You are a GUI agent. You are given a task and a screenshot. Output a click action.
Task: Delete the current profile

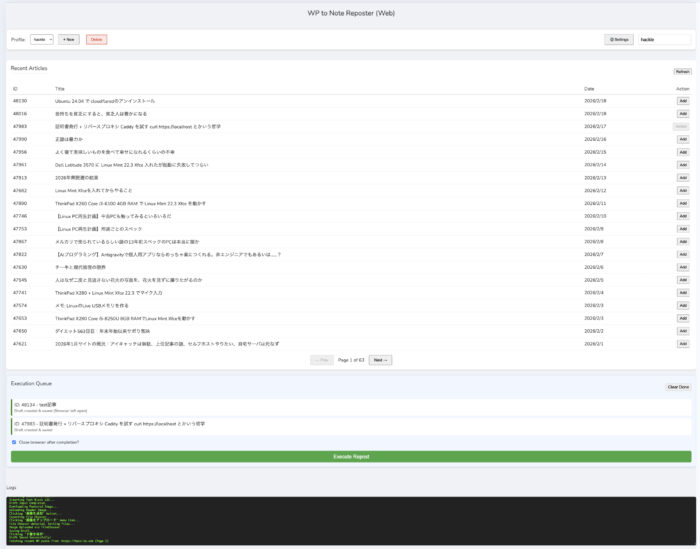[96, 39]
